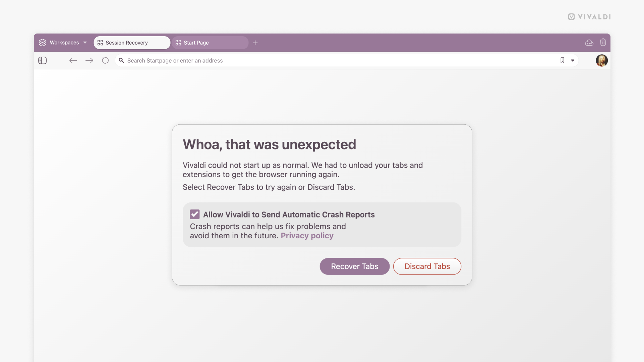Click the Vivaldi logo icon top-right
This screenshot has height=362, width=644.
coord(571,16)
